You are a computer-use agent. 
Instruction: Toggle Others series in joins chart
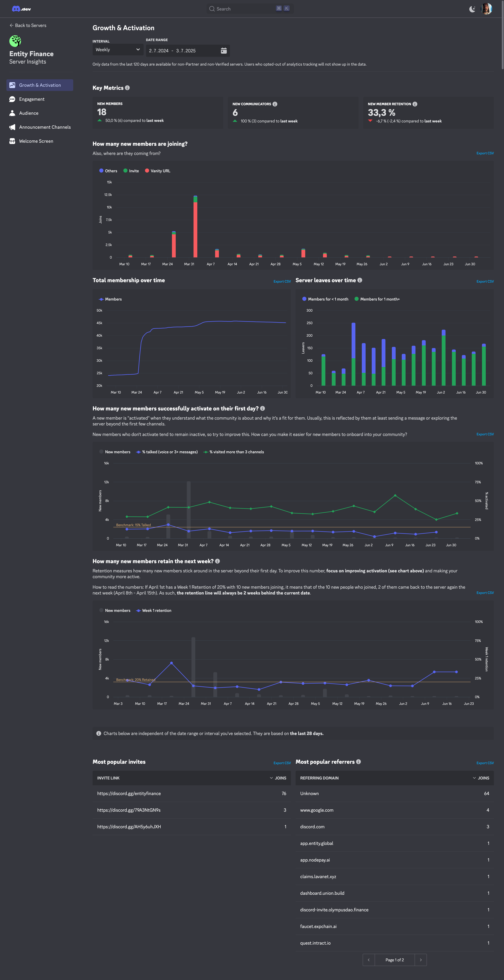click(108, 171)
